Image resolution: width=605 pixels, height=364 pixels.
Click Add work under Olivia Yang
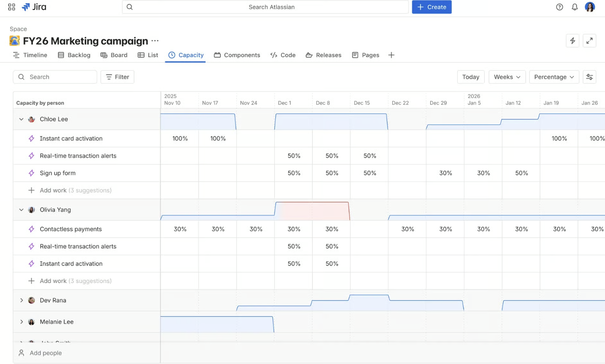(x=70, y=281)
